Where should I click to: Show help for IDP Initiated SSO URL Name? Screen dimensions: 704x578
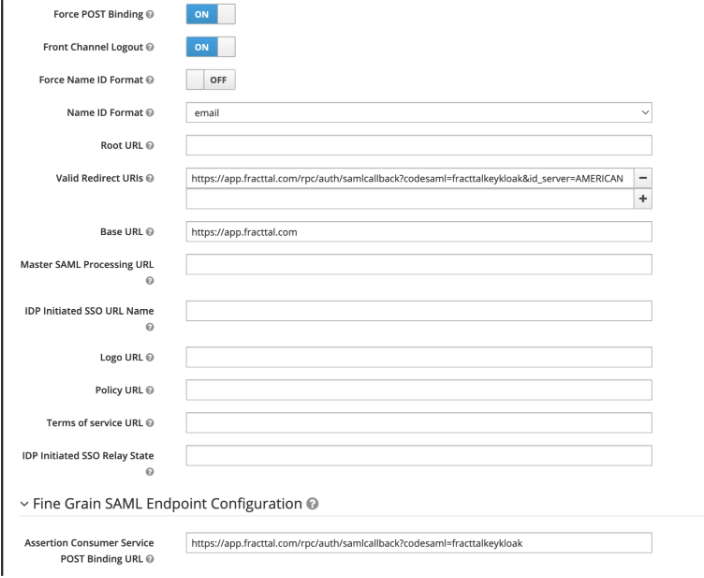point(150,327)
